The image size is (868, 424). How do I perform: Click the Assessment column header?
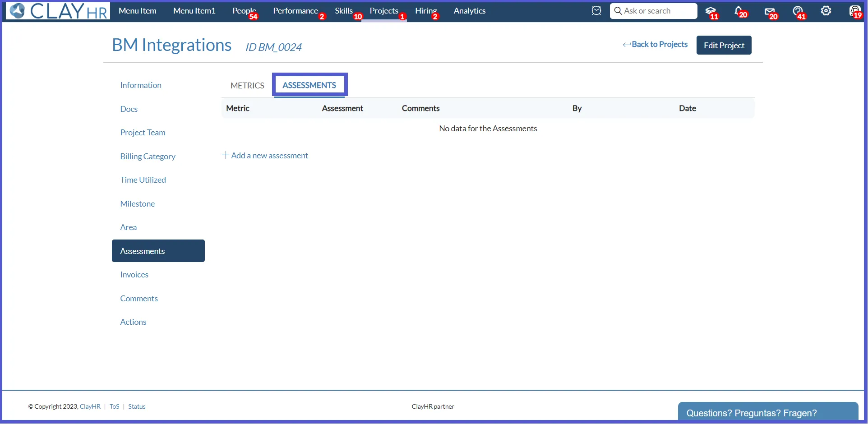coord(342,108)
